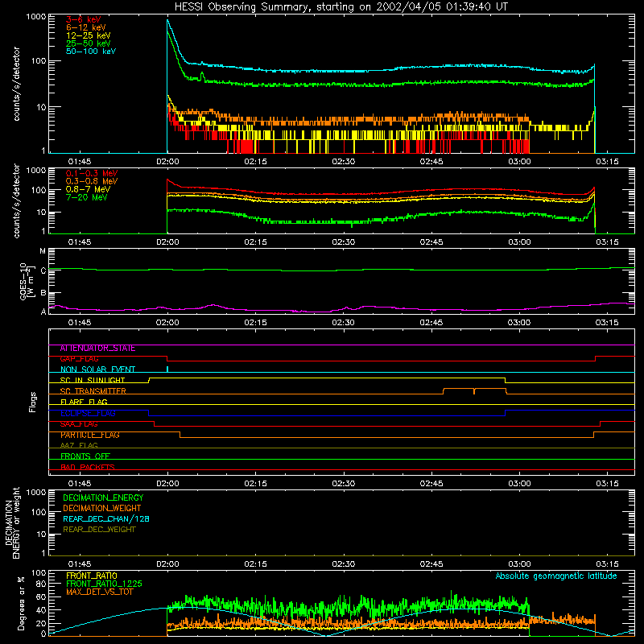644x644 pixels.
Task: Click 02:45 tick under the decimation panel
Action: 431,564
